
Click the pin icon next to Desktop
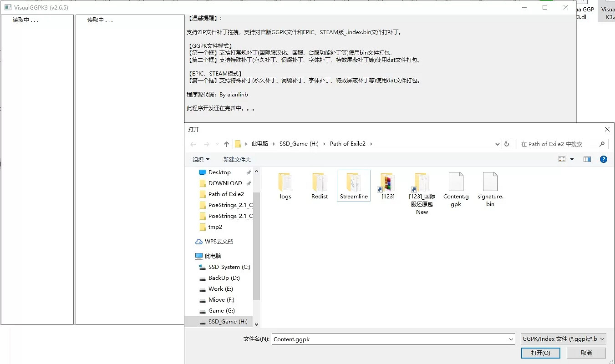click(248, 172)
